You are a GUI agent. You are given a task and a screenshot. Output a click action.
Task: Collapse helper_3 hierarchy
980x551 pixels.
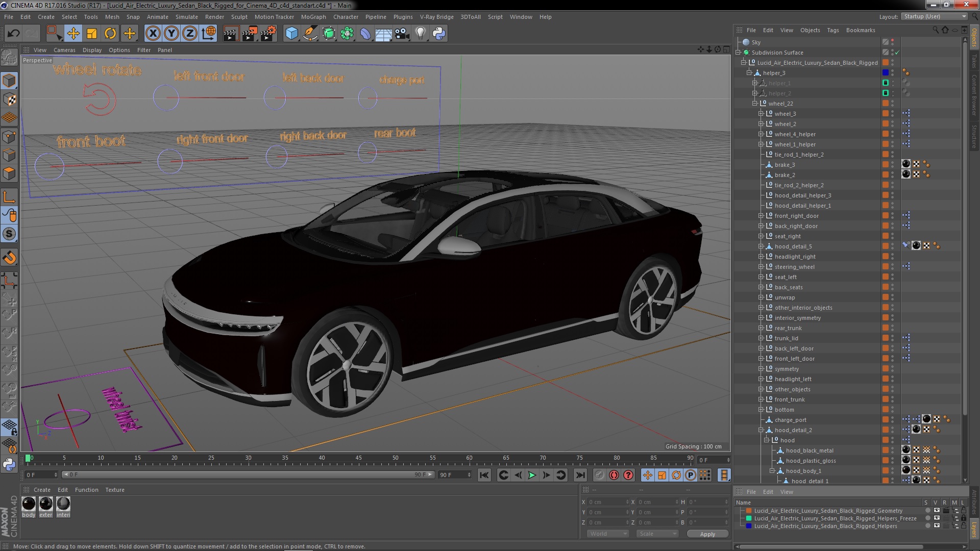click(749, 73)
